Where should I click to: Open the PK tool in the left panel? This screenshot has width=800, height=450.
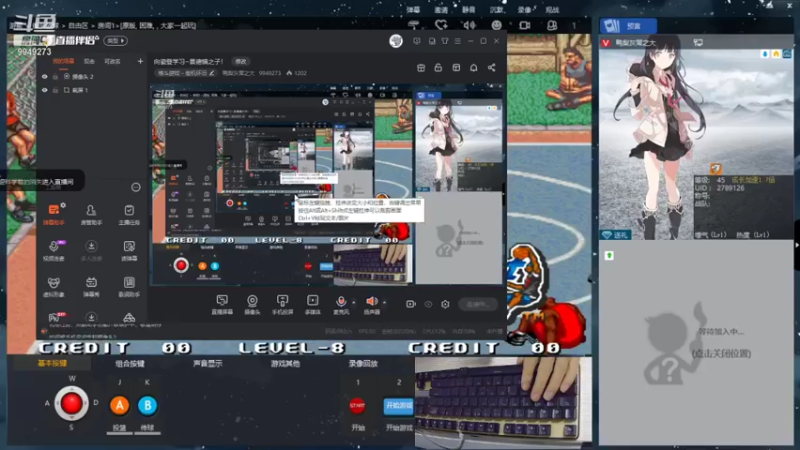pos(55,317)
